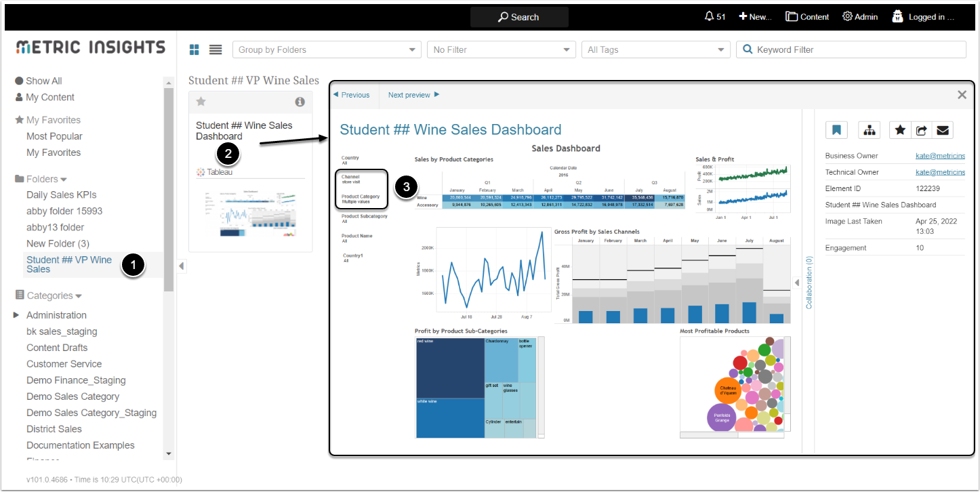Expand the Collaboration side panel
The width and height of the screenshot is (980, 492).
click(797, 283)
